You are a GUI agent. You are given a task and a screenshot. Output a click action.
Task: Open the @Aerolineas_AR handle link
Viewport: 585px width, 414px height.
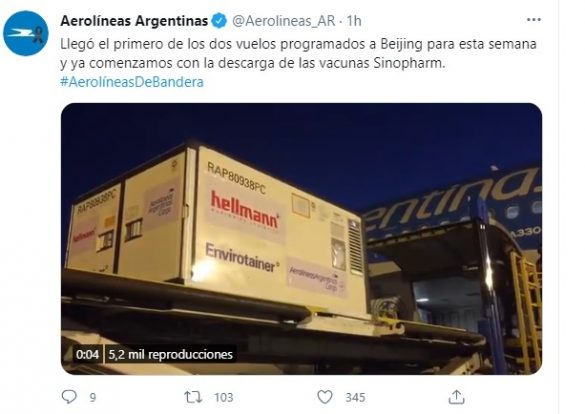[284, 21]
